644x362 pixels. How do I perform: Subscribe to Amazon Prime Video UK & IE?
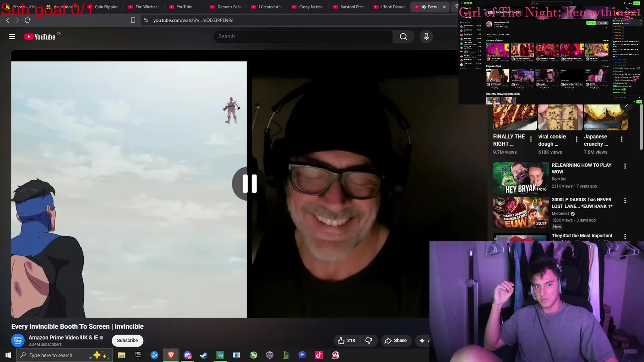(127, 340)
